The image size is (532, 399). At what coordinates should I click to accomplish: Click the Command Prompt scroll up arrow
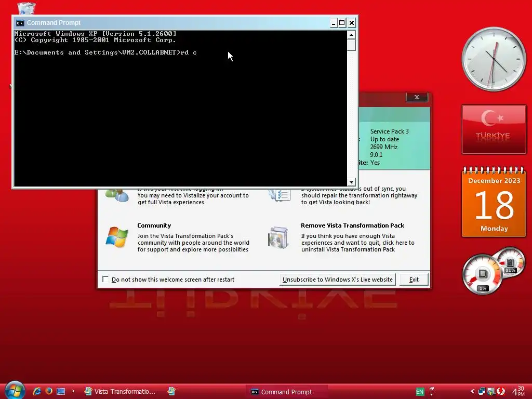tap(351, 35)
